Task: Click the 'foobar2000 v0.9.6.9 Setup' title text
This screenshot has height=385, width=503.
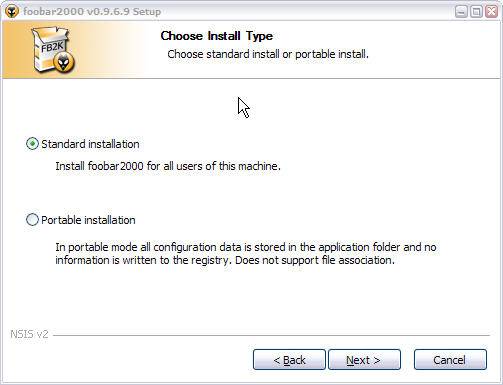Action: (x=92, y=12)
